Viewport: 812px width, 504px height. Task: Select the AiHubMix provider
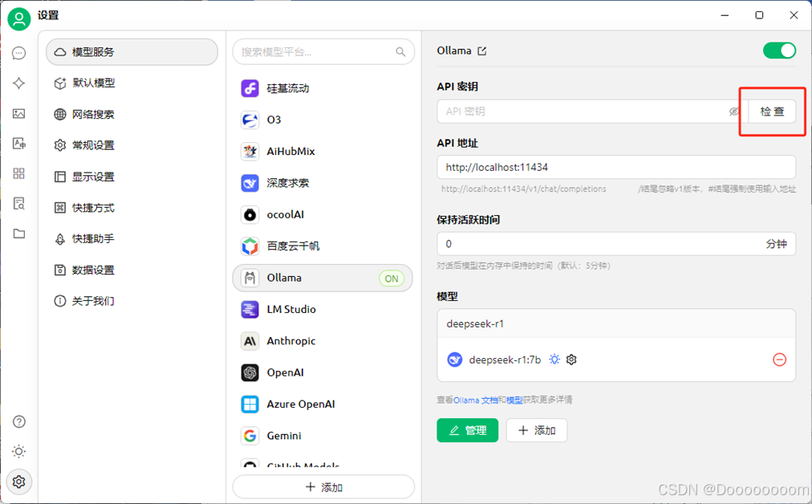[x=323, y=152]
